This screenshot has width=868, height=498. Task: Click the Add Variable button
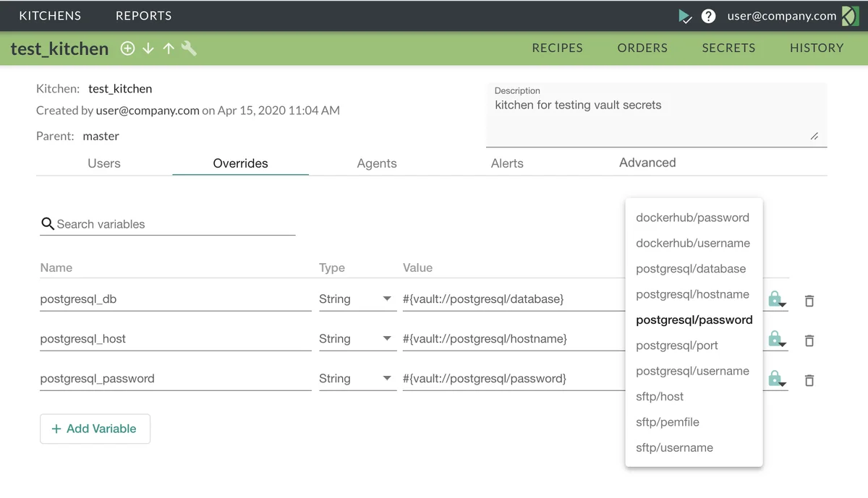(x=95, y=429)
